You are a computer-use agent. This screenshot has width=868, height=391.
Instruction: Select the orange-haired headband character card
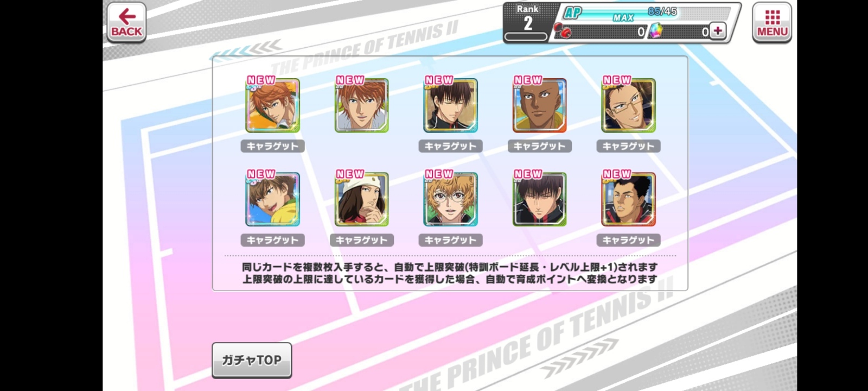[x=272, y=105]
